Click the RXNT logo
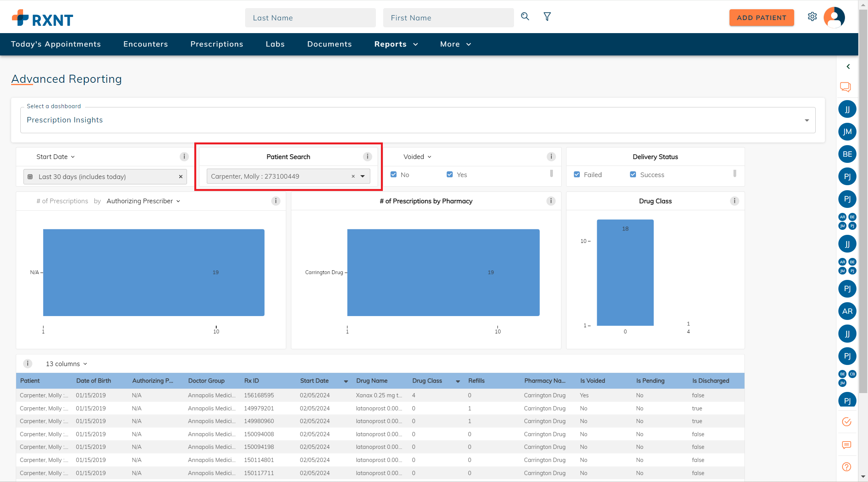The width and height of the screenshot is (868, 482). coord(42,18)
